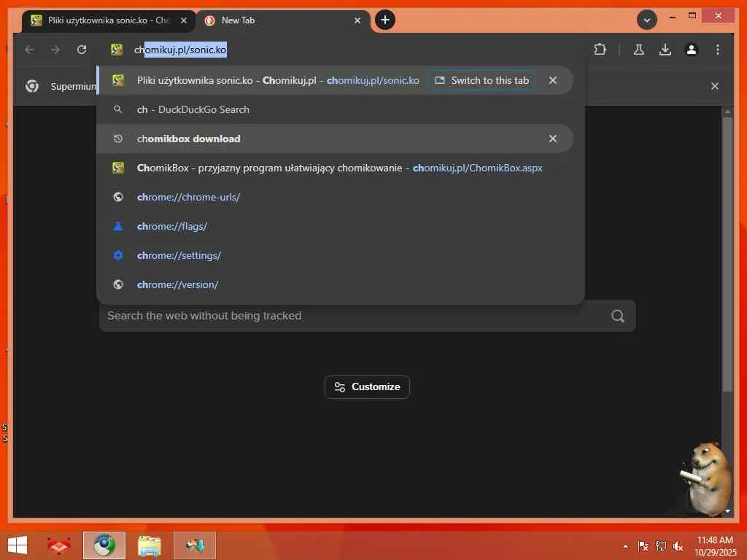Screen dimensions: 747x560
Task: Click the muted volume tray icon
Action: pos(678,546)
